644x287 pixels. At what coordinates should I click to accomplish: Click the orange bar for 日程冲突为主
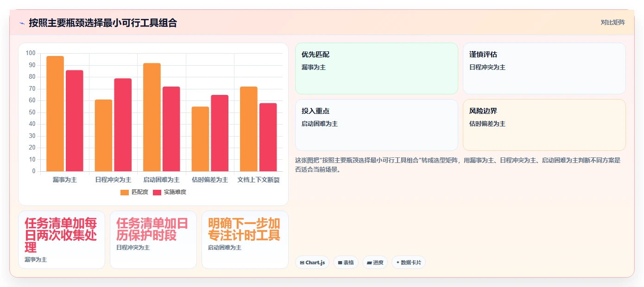(104, 136)
